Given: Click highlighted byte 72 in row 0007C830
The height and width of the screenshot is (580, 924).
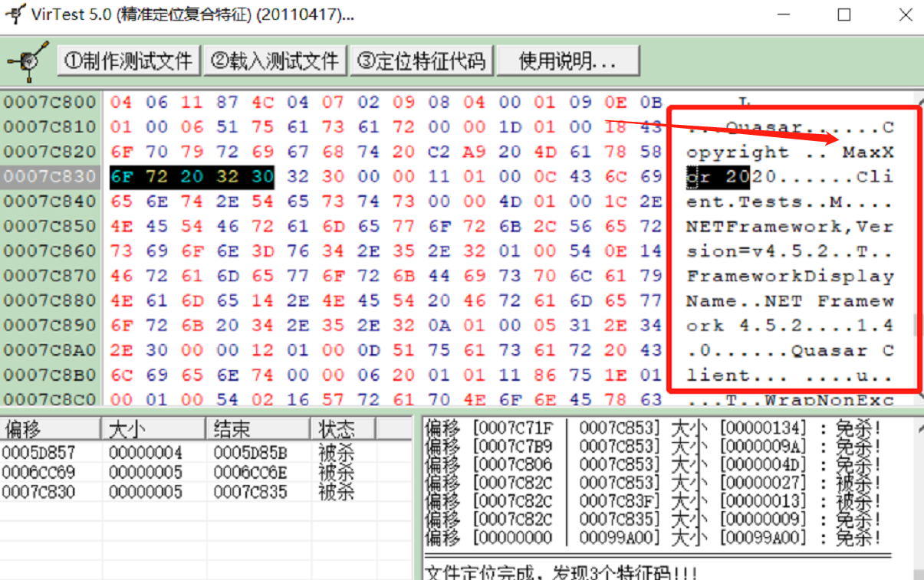Looking at the screenshot, I should tap(156, 176).
